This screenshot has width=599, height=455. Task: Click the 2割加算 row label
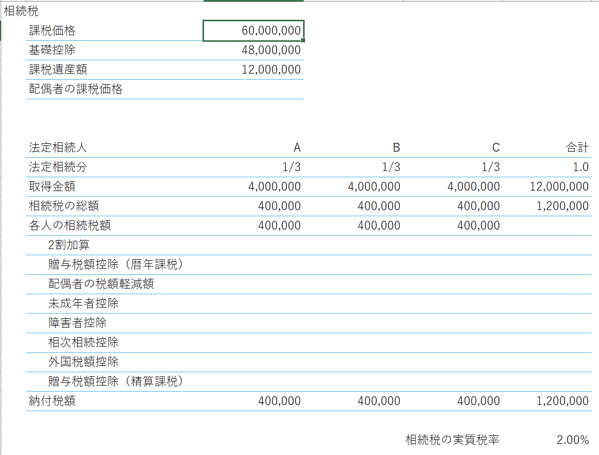click(69, 245)
